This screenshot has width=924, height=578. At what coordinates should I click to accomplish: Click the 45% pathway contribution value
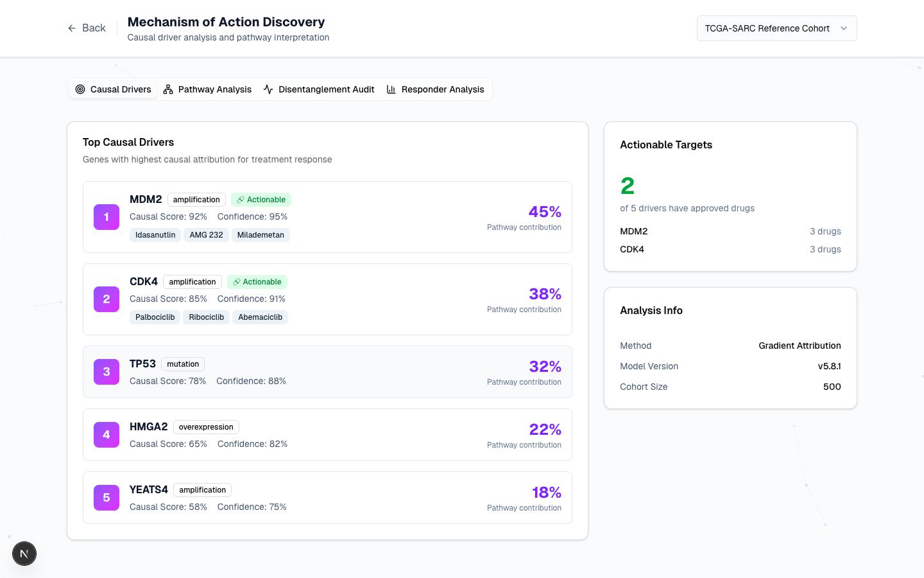pyautogui.click(x=545, y=212)
